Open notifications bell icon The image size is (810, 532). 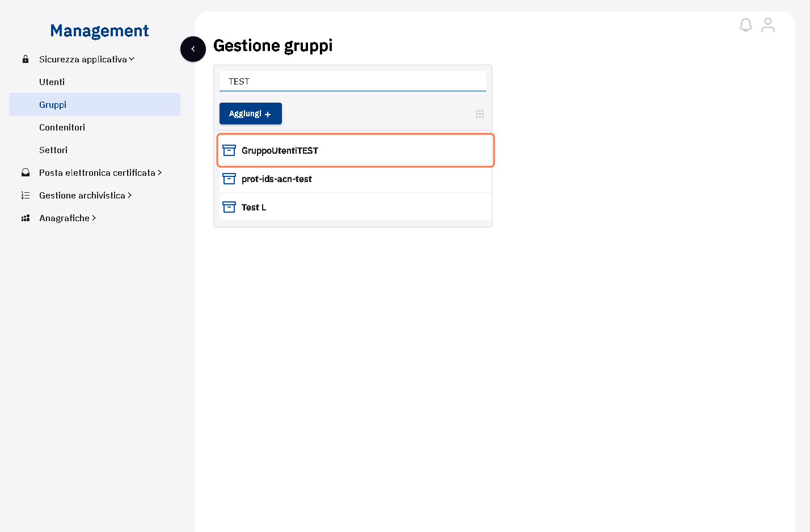coord(745,25)
